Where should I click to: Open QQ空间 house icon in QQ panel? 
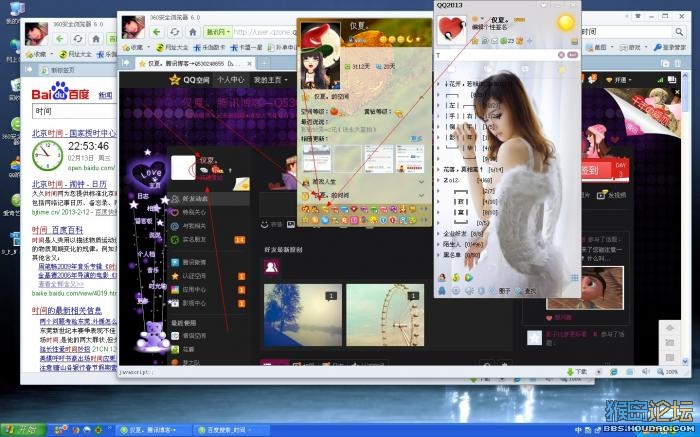click(475, 41)
